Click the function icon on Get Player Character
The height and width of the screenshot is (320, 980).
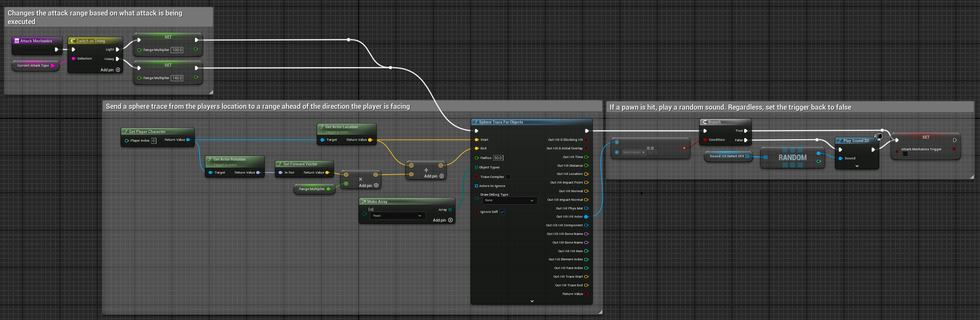126,132
